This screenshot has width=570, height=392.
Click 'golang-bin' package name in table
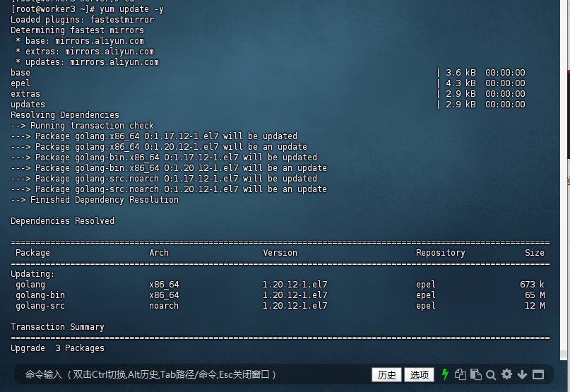(40, 295)
